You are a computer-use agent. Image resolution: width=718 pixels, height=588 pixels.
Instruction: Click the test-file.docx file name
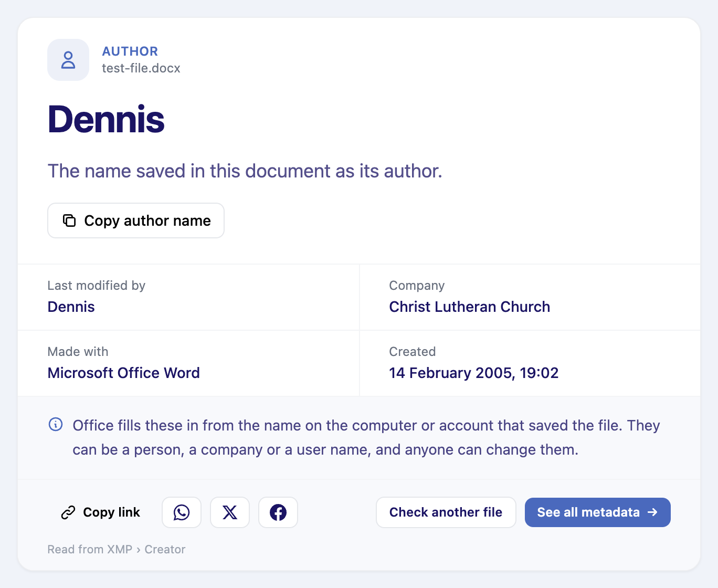pos(141,68)
